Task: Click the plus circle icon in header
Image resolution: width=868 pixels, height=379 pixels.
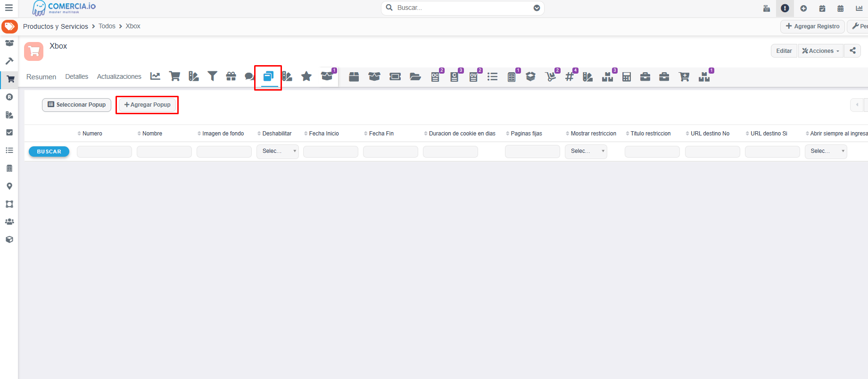Action: [x=803, y=8]
